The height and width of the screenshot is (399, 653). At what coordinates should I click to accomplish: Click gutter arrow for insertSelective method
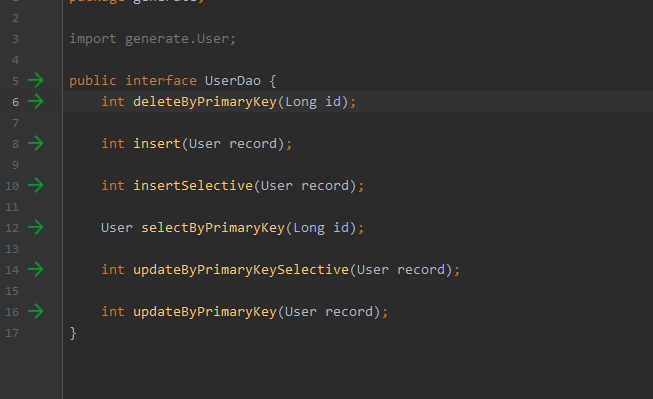[x=36, y=185]
